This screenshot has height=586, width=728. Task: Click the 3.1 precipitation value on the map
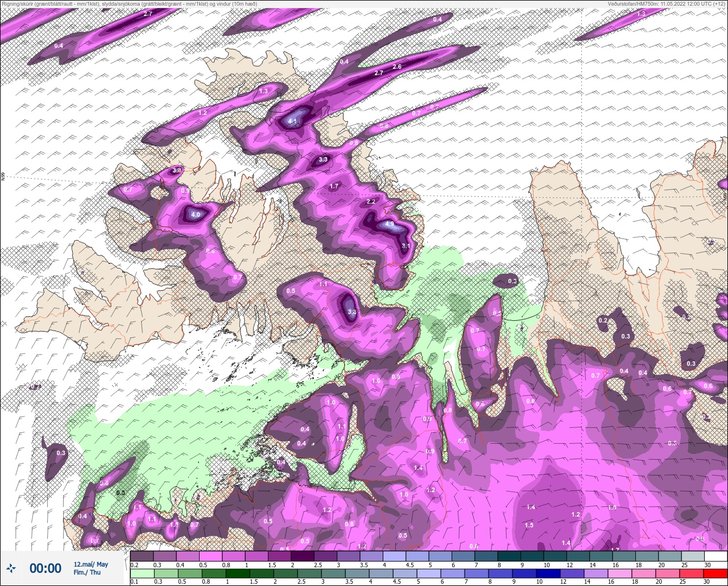click(x=406, y=246)
